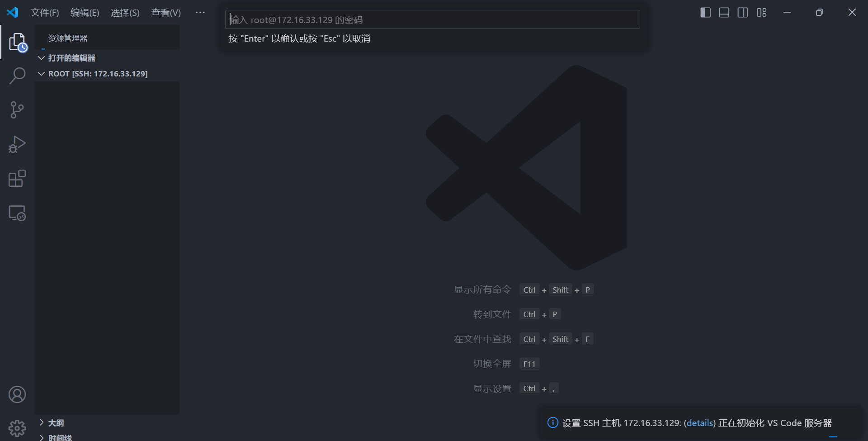The width and height of the screenshot is (868, 441).
Task: Open the 查看(V) menu
Action: click(x=166, y=13)
